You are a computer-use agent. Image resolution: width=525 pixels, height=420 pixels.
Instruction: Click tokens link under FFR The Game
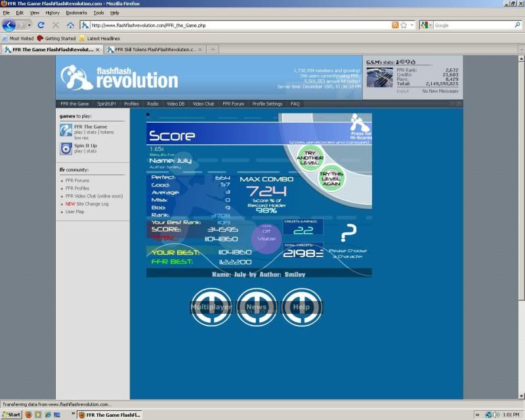point(107,133)
